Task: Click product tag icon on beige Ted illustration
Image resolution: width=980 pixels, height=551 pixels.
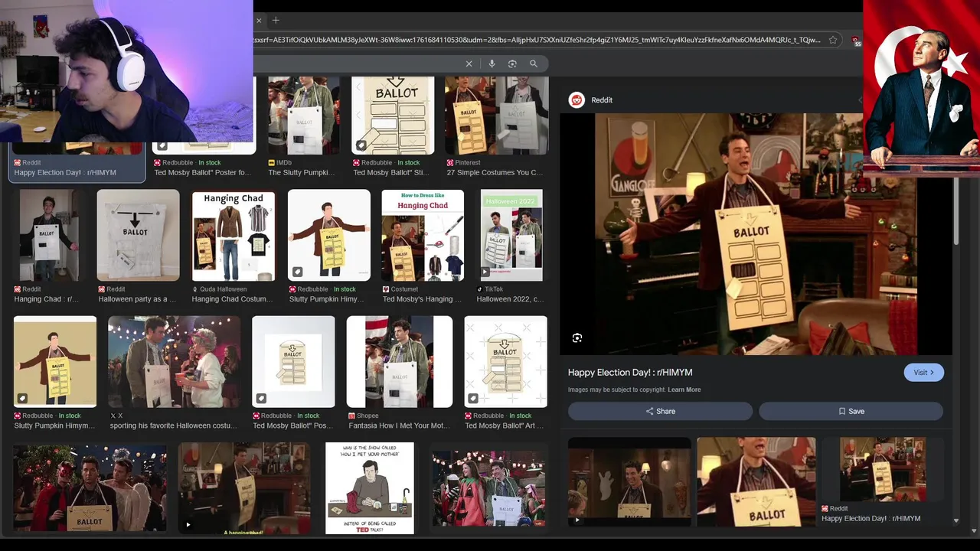Action: click(x=23, y=398)
